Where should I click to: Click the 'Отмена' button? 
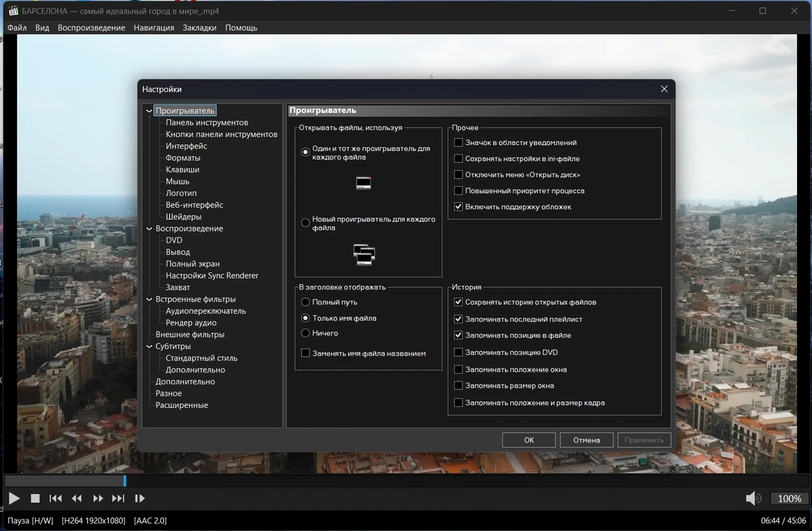click(x=587, y=440)
